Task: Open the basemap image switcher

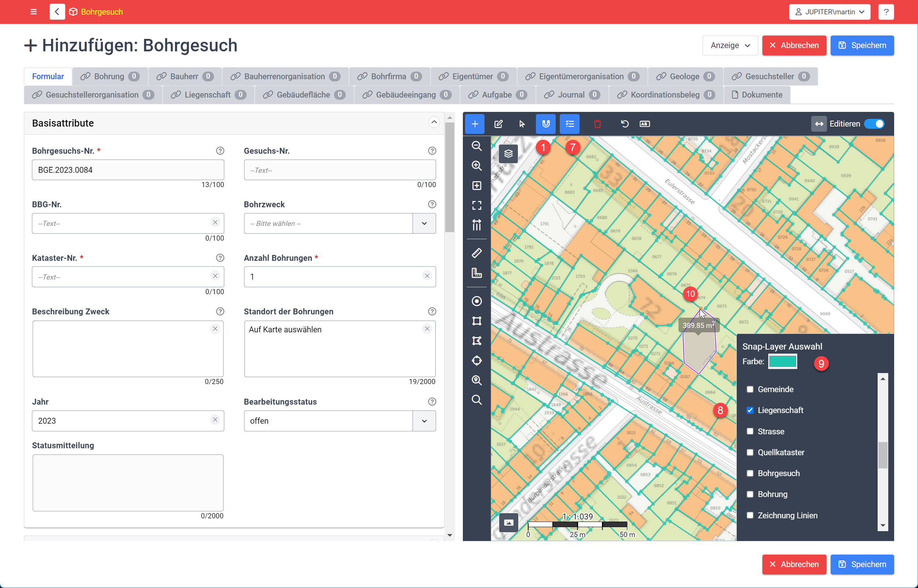Action: point(508,522)
